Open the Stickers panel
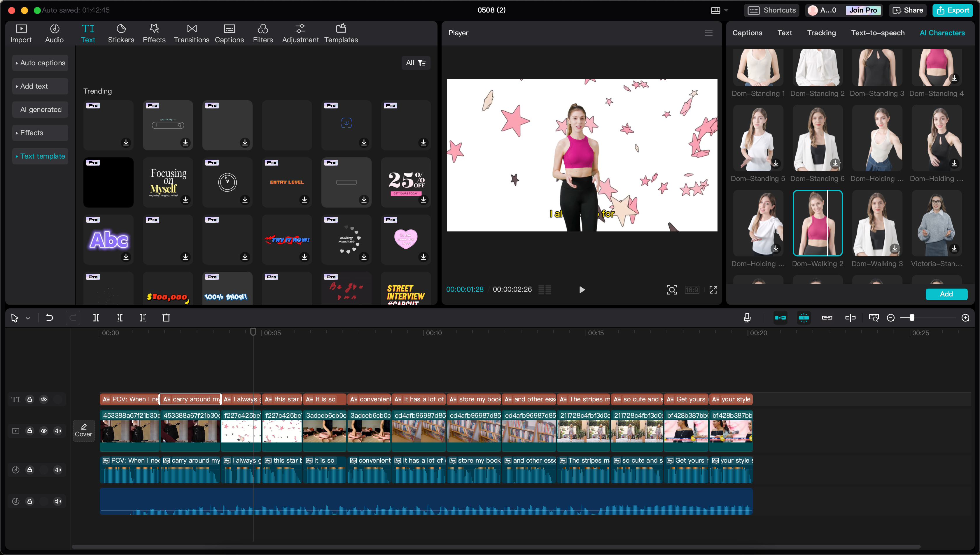 [121, 33]
